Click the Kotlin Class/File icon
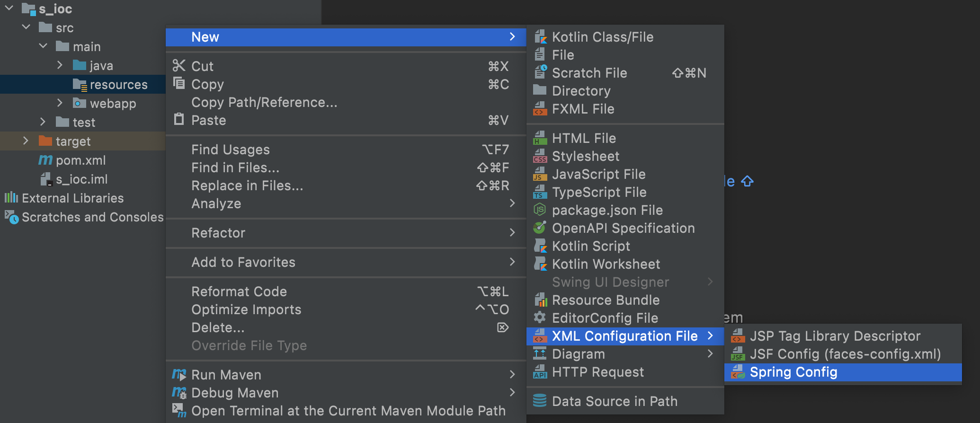The height and width of the screenshot is (423, 980). coord(540,37)
